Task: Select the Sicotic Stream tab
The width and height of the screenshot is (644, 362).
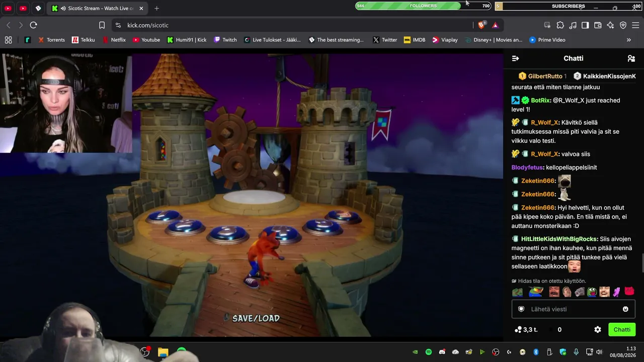Action: (x=98, y=9)
